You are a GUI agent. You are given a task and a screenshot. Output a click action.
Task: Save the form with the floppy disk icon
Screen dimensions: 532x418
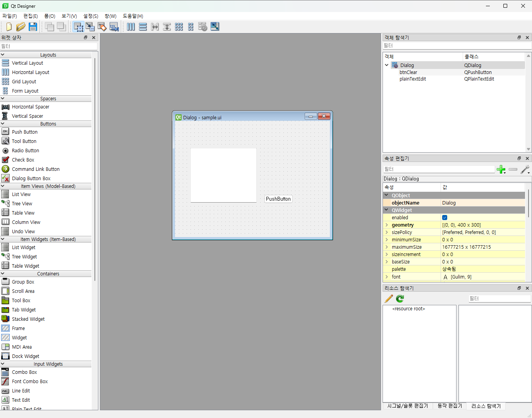[33, 27]
